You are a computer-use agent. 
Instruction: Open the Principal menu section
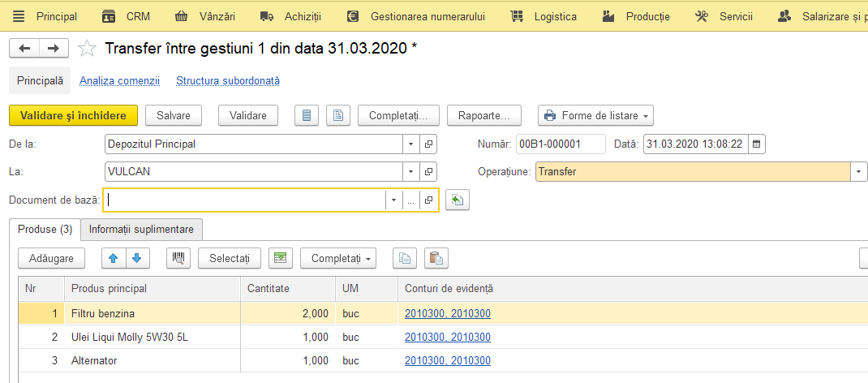pos(57,16)
